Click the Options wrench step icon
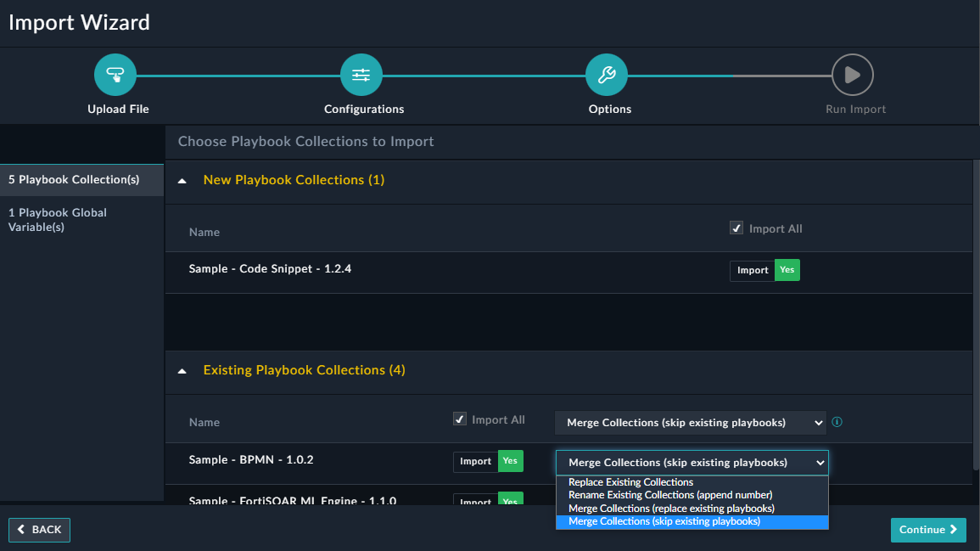The width and height of the screenshot is (980, 551). [606, 74]
